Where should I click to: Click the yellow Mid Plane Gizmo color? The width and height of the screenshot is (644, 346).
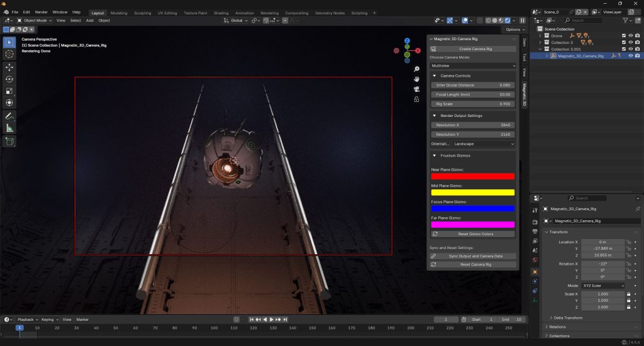pyautogui.click(x=473, y=193)
